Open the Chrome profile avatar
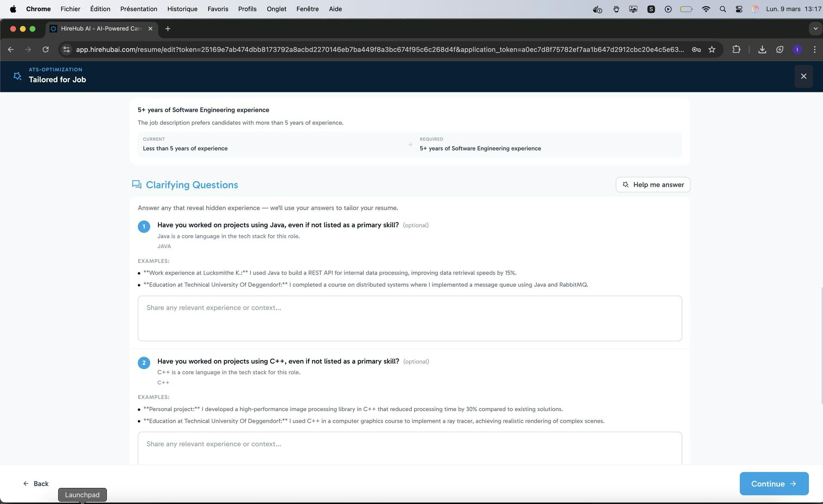This screenshot has height=504, width=823. pyautogui.click(x=797, y=49)
